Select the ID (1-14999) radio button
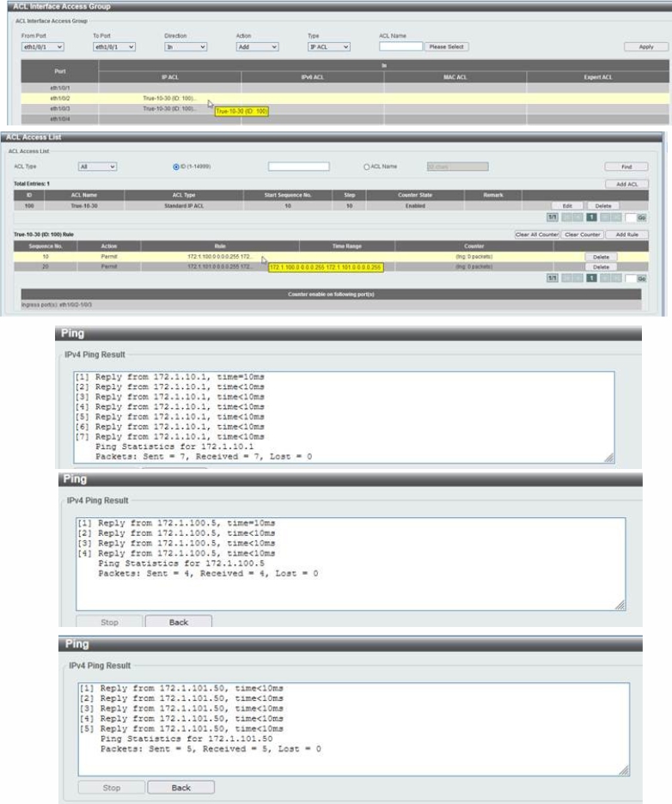 pyautogui.click(x=176, y=167)
